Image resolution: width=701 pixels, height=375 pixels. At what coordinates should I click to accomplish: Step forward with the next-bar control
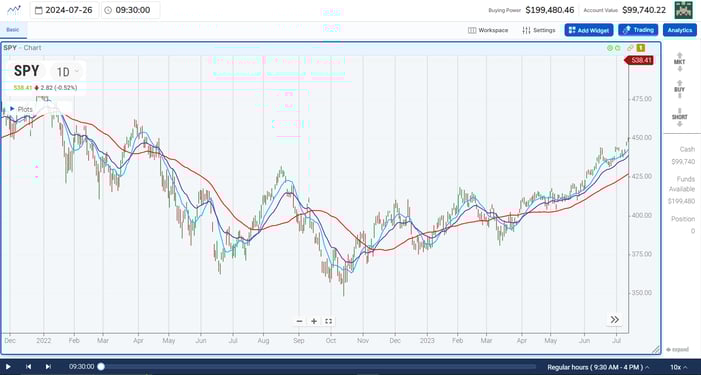click(48, 367)
